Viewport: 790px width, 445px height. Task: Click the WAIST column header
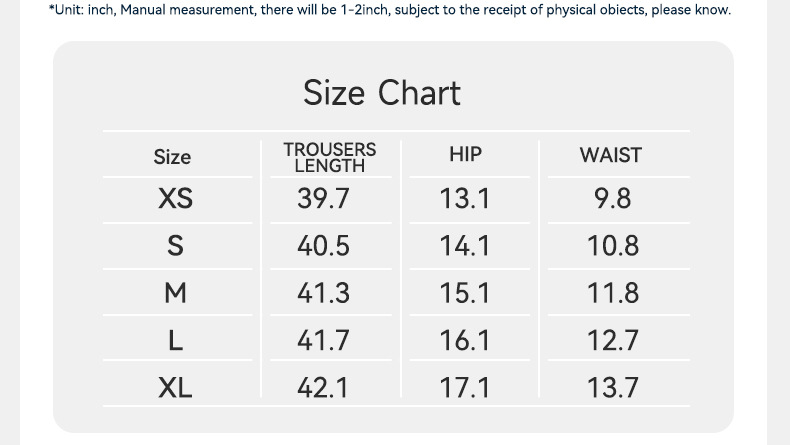(610, 155)
